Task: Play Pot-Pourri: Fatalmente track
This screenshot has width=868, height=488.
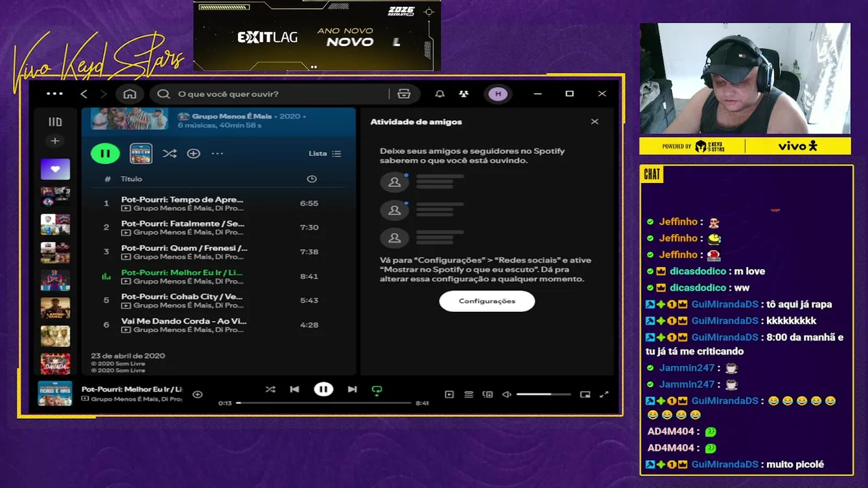Action: click(217, 228)
